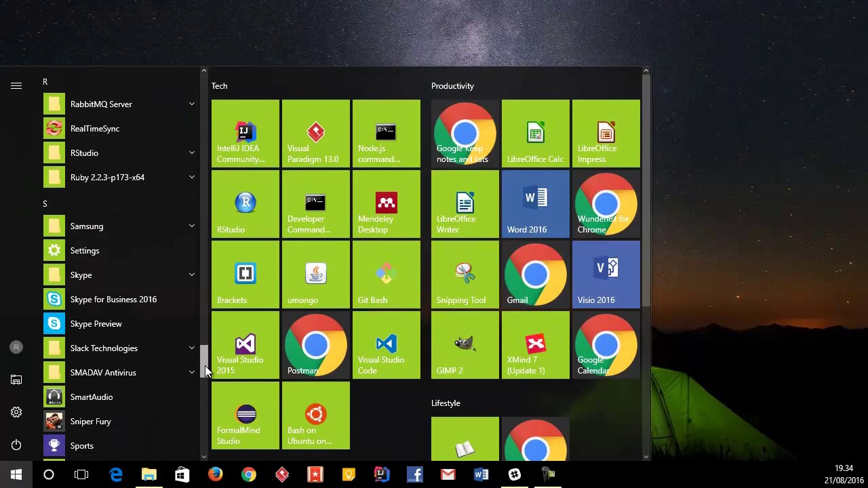The width and height of the screenshot is (868, 488).
Task: Launch the Visio 2016 tile
Action: (606, 274)
